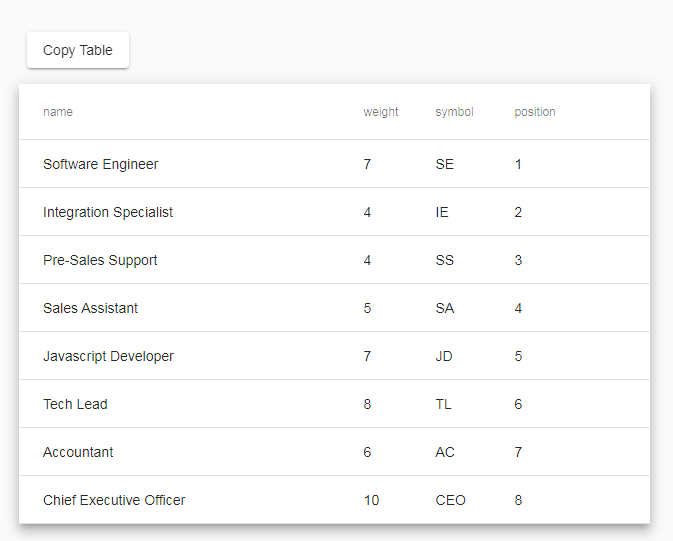Image resolution: width=673 pixels, height=541 pixels.
Task: Click the Pre-Sales Support name cell
Action: [100, 260]
